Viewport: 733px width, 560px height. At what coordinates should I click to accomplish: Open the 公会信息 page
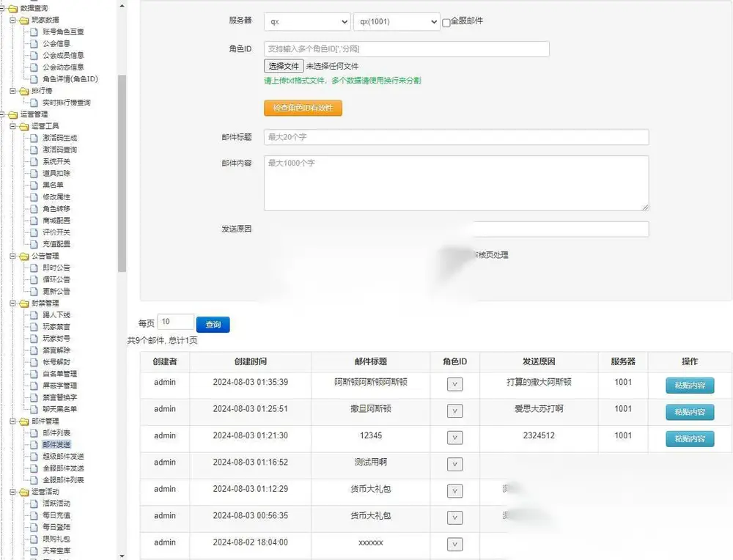pos(56,43)
